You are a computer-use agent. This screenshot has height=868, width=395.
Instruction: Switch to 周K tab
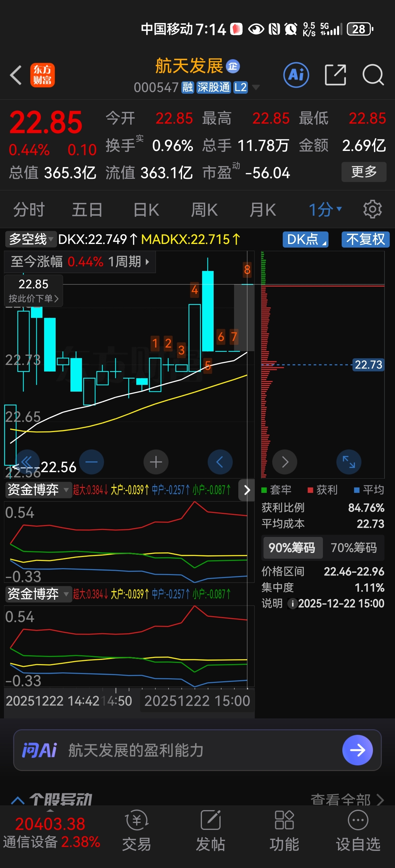point(204,209)
